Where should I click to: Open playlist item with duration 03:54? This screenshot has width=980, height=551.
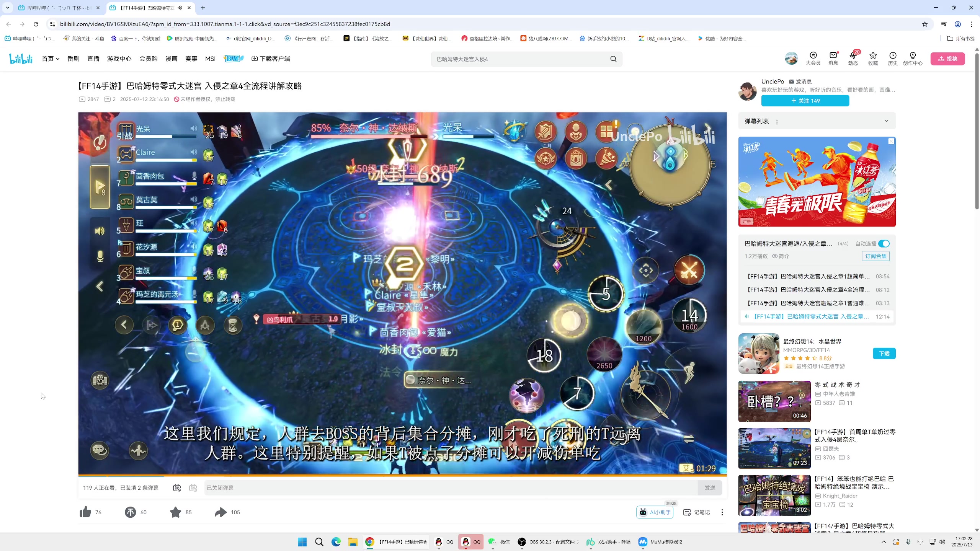click(817, 276)
